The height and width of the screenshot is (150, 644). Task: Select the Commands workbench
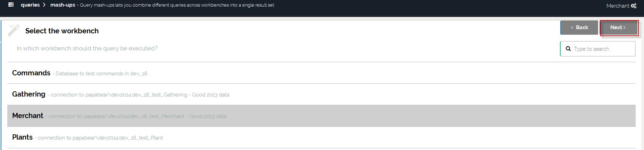tap(31, 73)
